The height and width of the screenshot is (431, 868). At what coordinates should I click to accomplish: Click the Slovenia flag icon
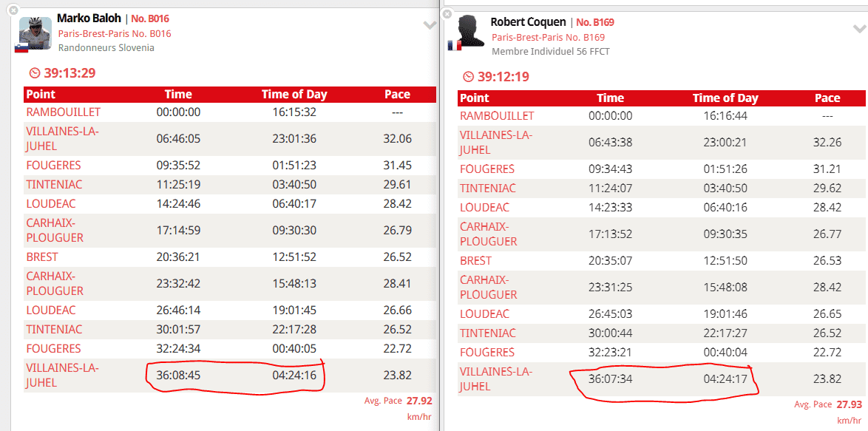(21, 48)
